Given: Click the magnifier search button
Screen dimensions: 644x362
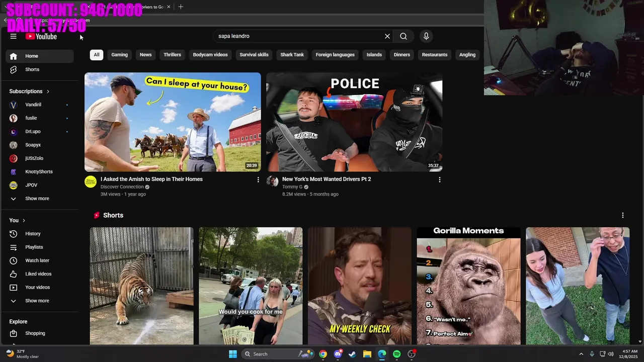Looking at the screenshot, I should pos(404,36).
